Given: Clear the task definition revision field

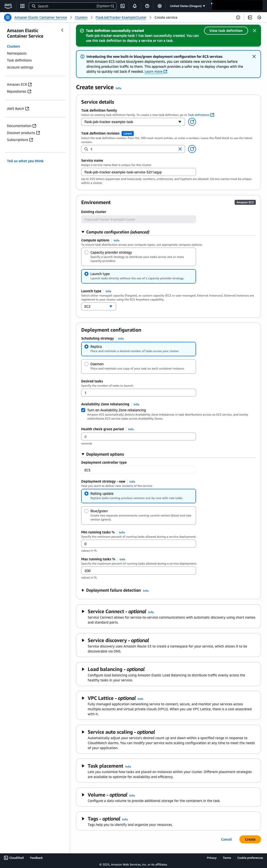Looking at the screenshot, I should tap(180, 149).
